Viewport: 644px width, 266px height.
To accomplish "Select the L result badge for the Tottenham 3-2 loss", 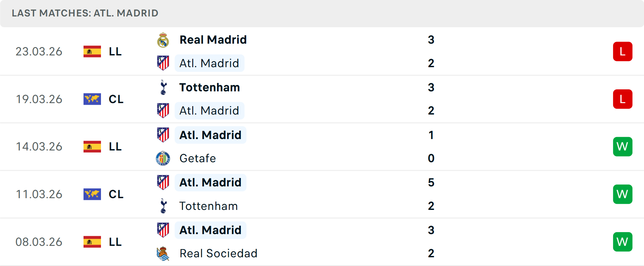I will click(623, 99).
